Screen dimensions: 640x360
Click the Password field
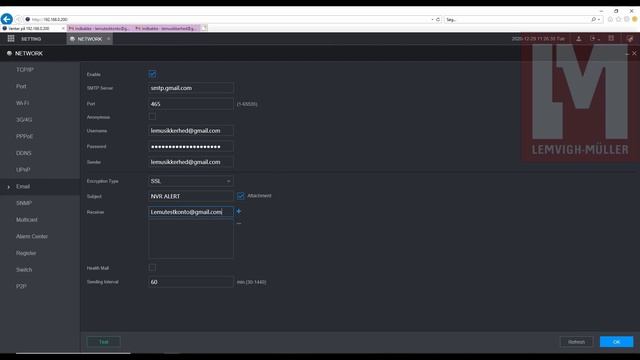191,147
